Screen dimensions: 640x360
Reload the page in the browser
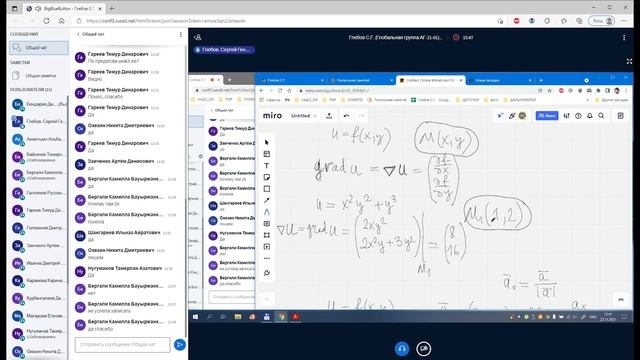47,21
